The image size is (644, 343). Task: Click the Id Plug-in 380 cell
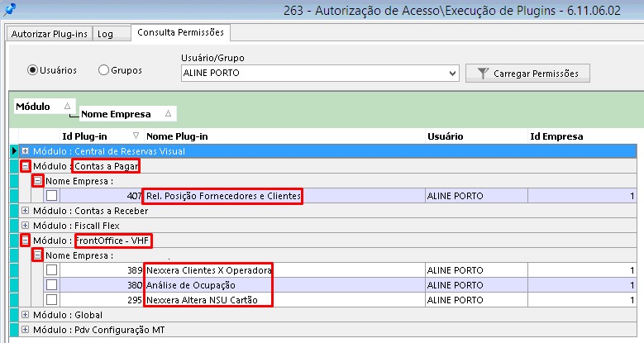click(x=101, y=285)
